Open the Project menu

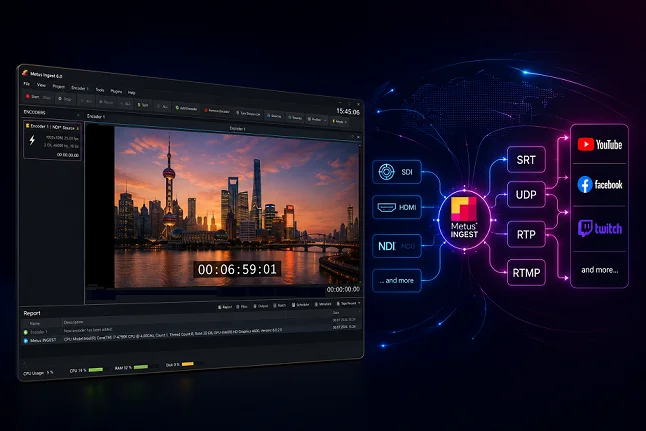(59, 87)
